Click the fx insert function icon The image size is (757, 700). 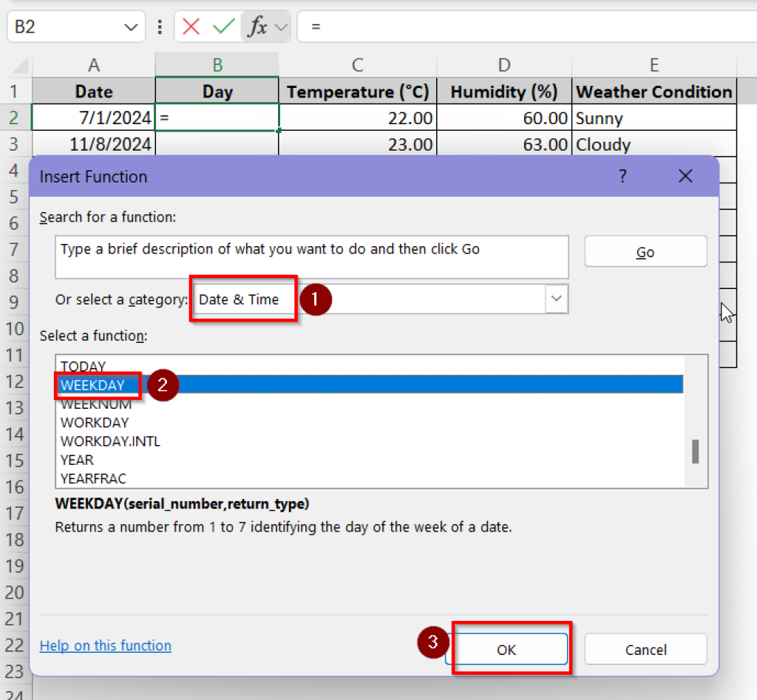click(257, 27)
